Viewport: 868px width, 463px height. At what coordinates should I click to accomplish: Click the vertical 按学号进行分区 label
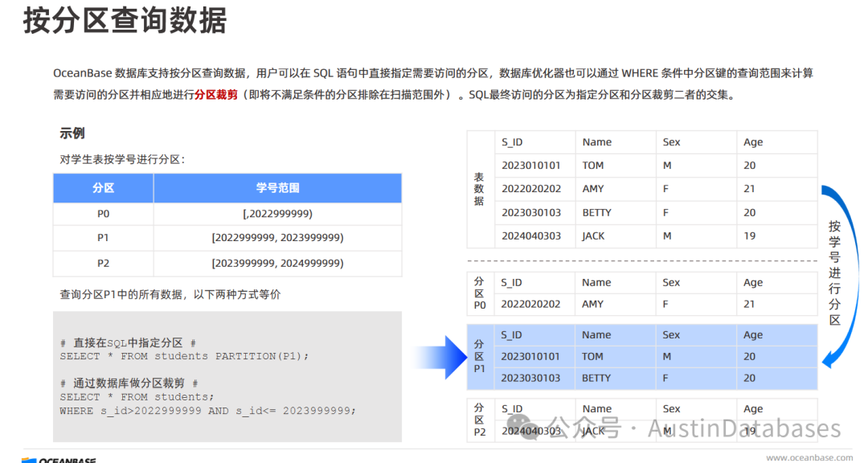point(834,273)
